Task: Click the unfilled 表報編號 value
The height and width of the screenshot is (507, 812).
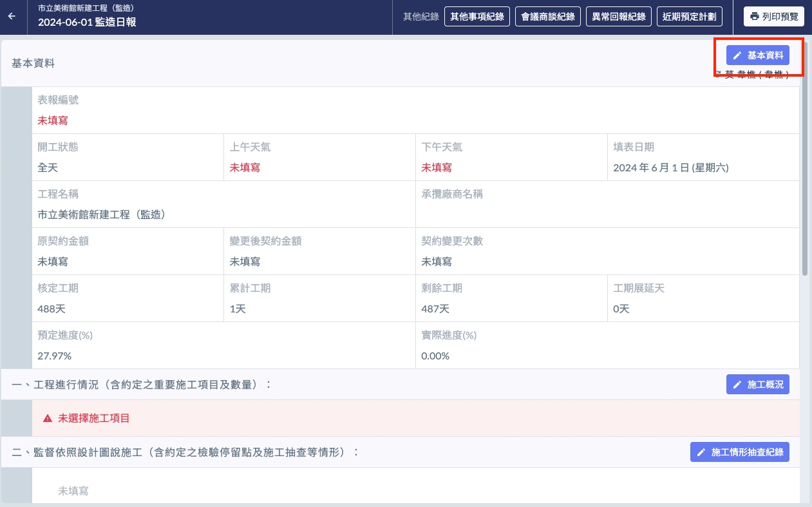Action: pyautogui.click(x=53, y=120)
